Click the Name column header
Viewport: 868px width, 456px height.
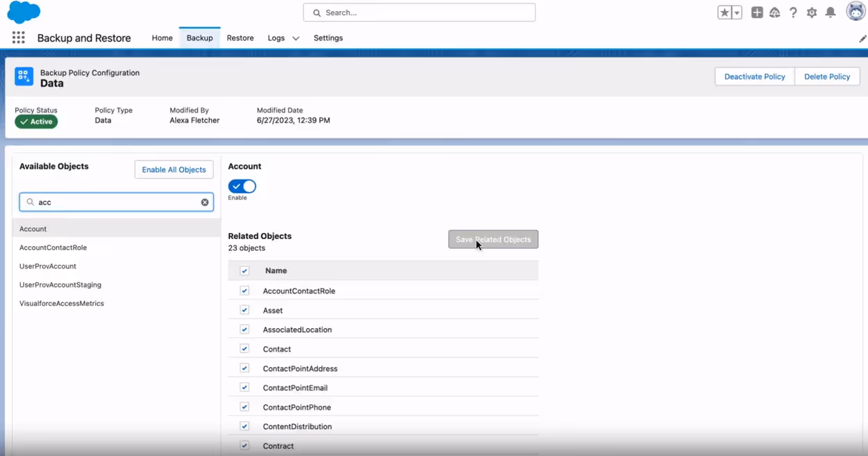click(x=276, y=271)
